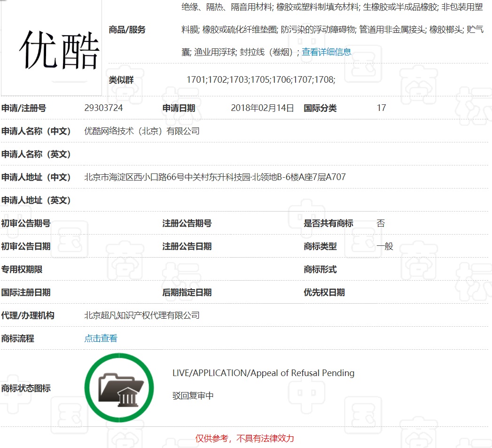
Task: Click the red disclaimer 仅供参考，不具有法律效力
Action: 245,438
